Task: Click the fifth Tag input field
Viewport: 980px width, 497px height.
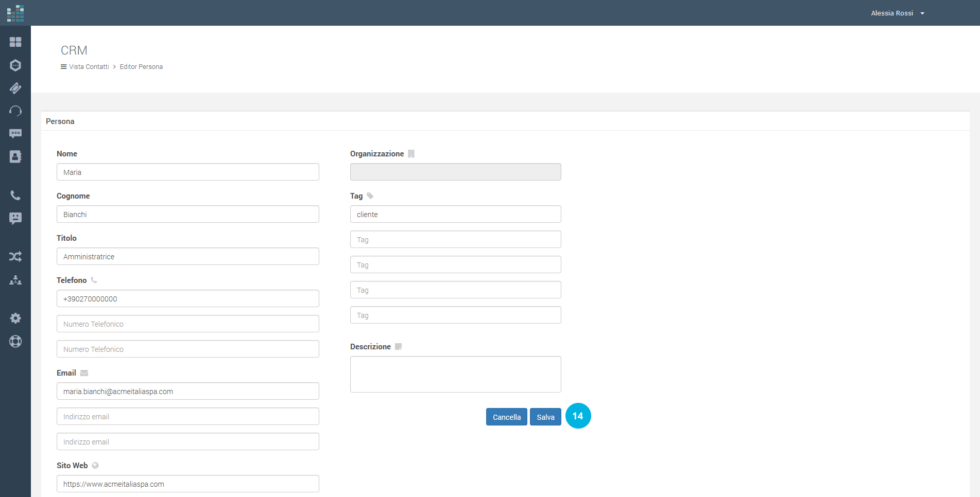Action: click(456, 315)
